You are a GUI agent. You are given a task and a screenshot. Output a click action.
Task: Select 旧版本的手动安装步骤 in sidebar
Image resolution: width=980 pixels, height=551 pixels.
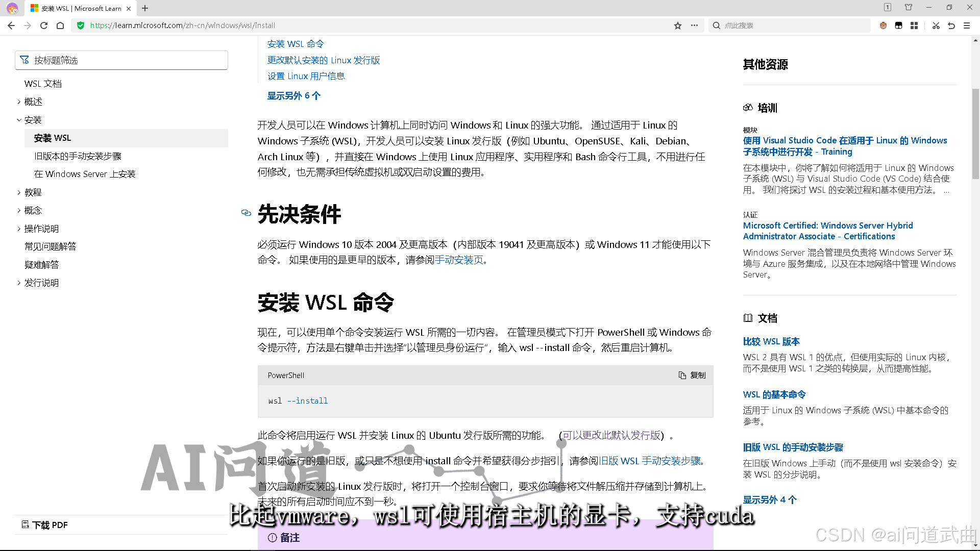[78, 156]
